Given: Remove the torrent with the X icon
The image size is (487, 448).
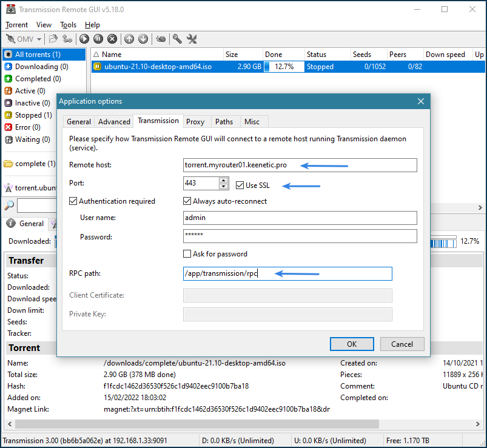Looking at the screenshot, I should click(x=112, y=39).
